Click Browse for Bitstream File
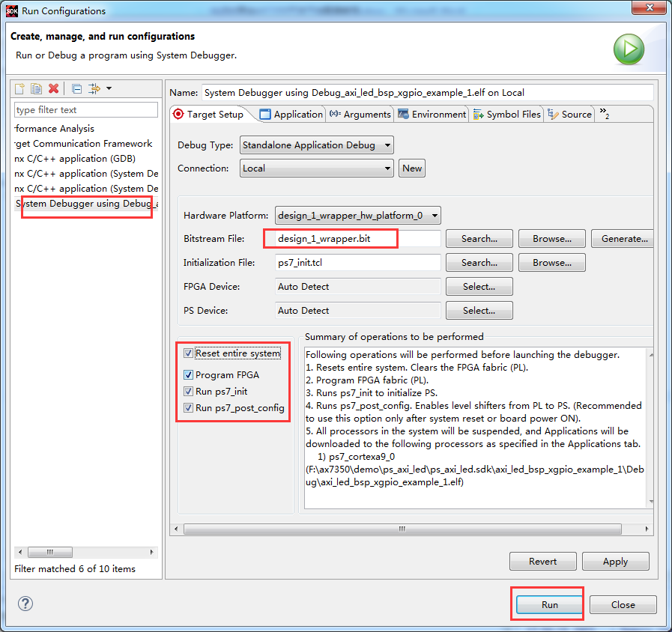 552,239
